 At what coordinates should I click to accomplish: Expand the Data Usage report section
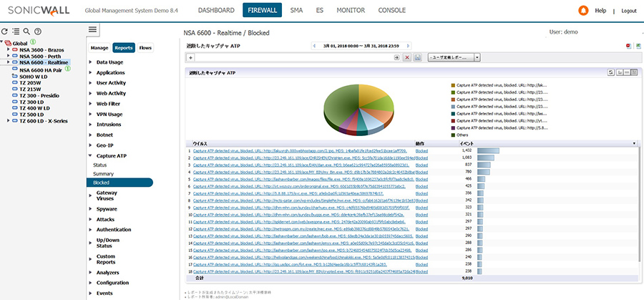(x=91, y=62)
